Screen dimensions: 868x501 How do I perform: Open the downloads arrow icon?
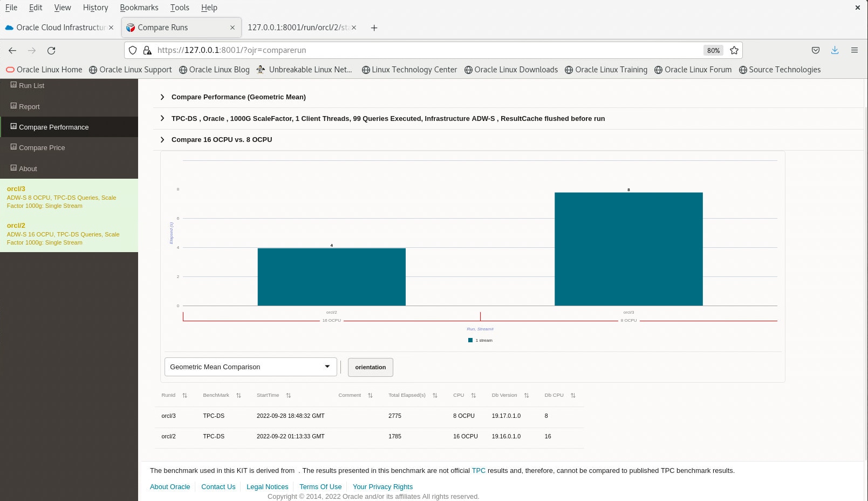click(835, 50)
